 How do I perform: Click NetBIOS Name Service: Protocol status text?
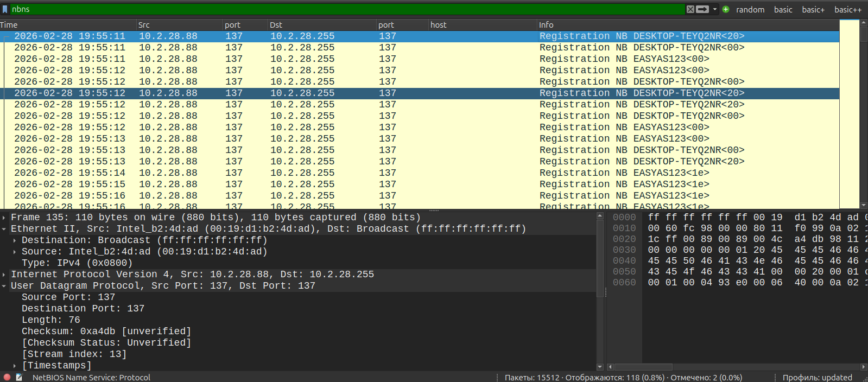(x=91, y=378)
